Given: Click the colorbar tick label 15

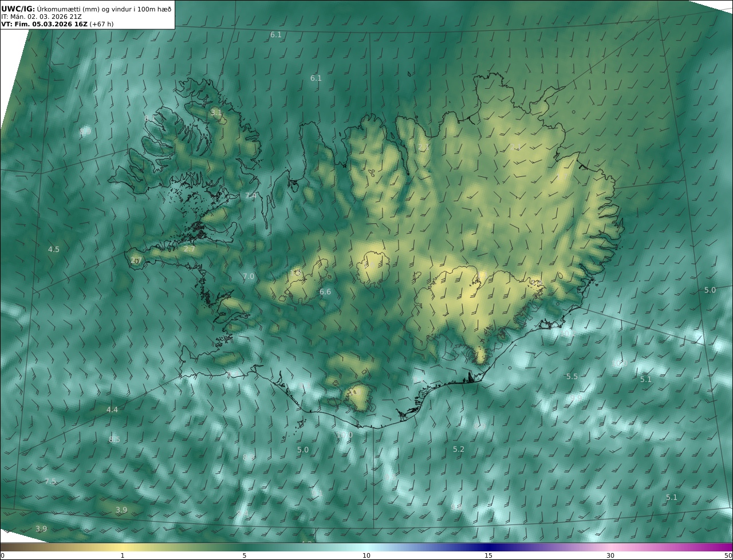Looking at the screenshot, I should click(488, 555).
